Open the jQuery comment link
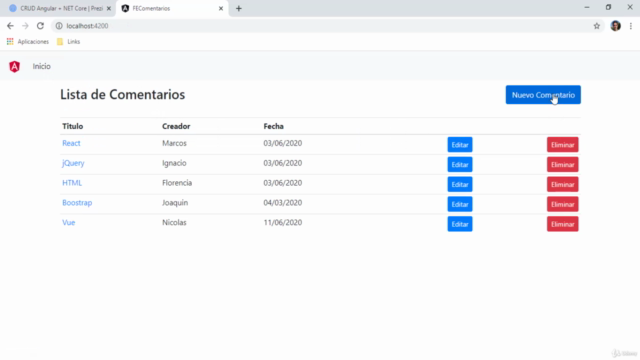Image resolution: width=640 pixels, height=360 pixels. [x=73, y=163]
